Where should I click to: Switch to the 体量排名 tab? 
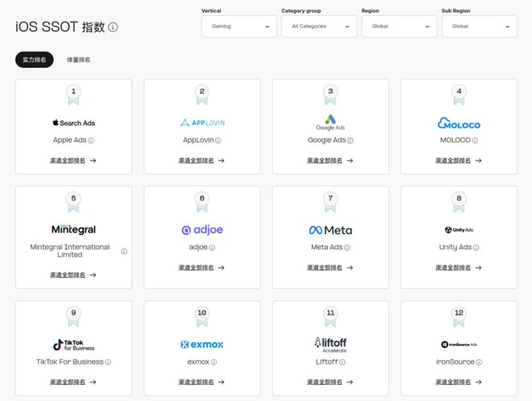point(78,60)
